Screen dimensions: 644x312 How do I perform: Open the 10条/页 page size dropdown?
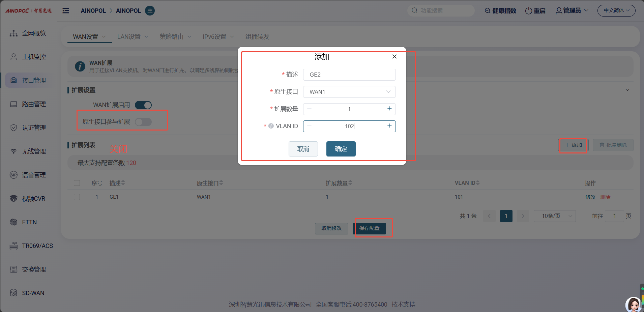(554, 216)
